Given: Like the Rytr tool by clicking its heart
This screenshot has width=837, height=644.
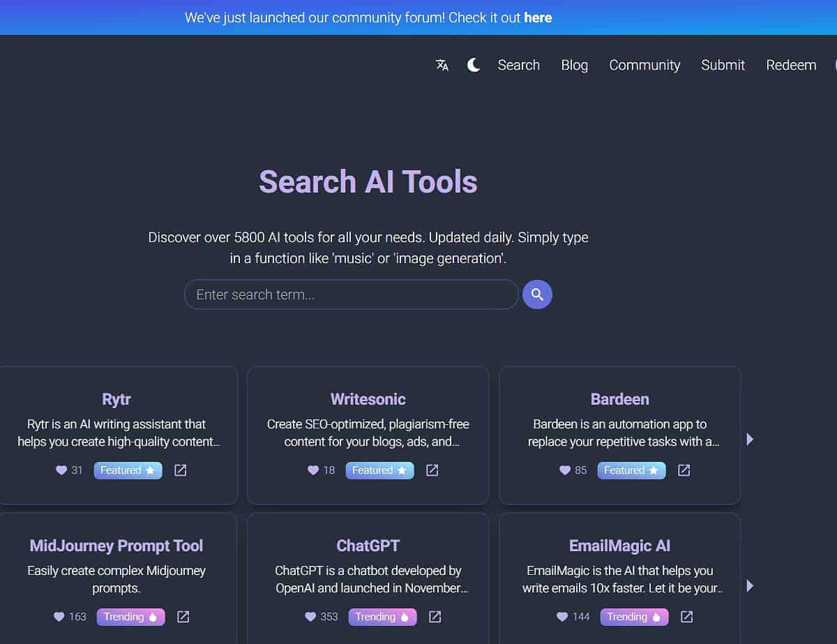Looking at the screenshot, I should [59, 470].
